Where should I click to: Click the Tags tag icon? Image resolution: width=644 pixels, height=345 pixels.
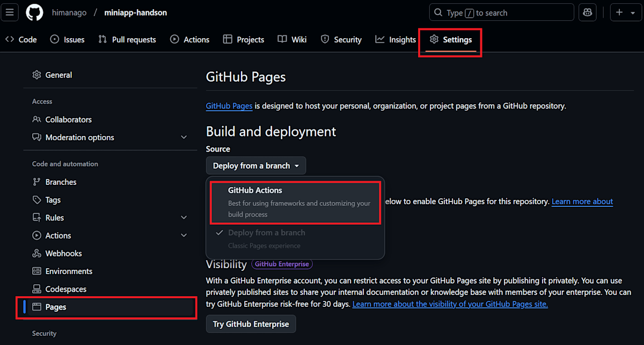click(36, 199)
